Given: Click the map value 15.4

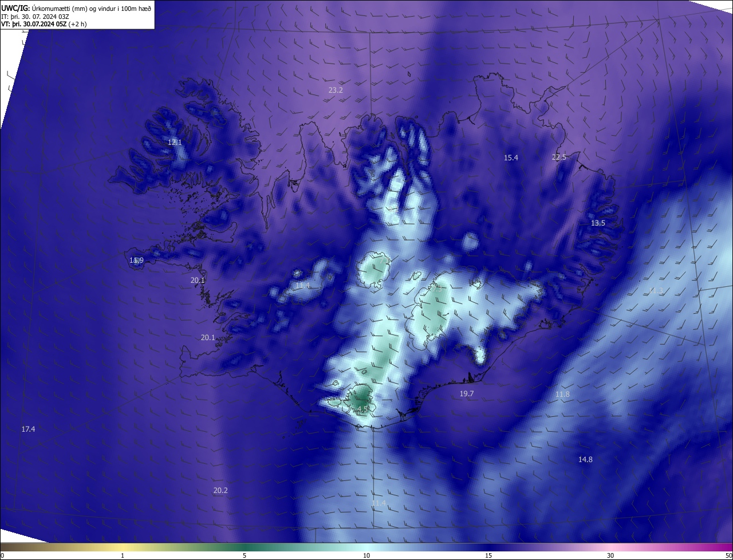Looking at the screenshot, I should [511, 157].
